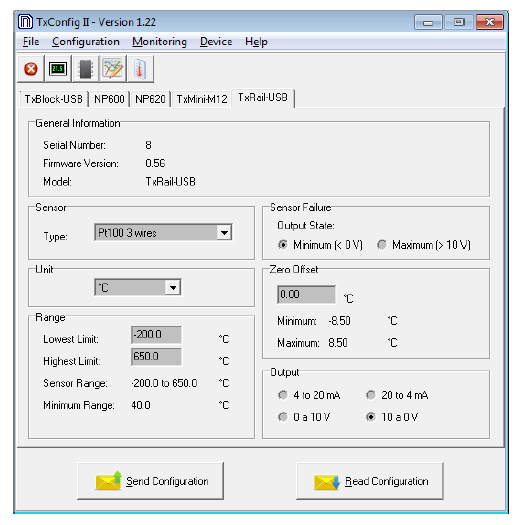Image resolution: width=518 pixels, height=525 pixels.
Task: Select the TxRail-USB tab
Action: click(263, 98)
